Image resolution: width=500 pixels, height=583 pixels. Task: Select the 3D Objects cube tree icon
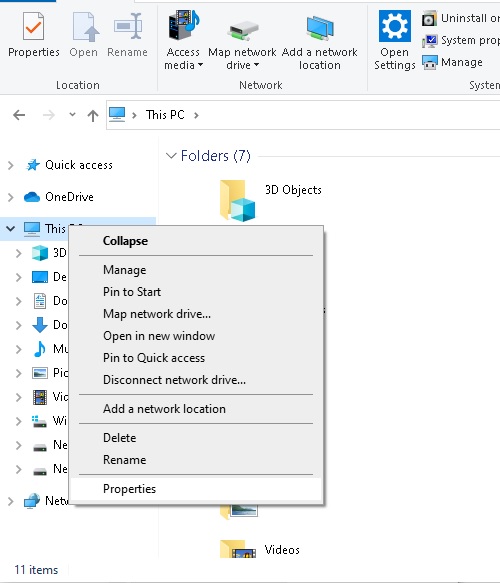coord(40,253)
